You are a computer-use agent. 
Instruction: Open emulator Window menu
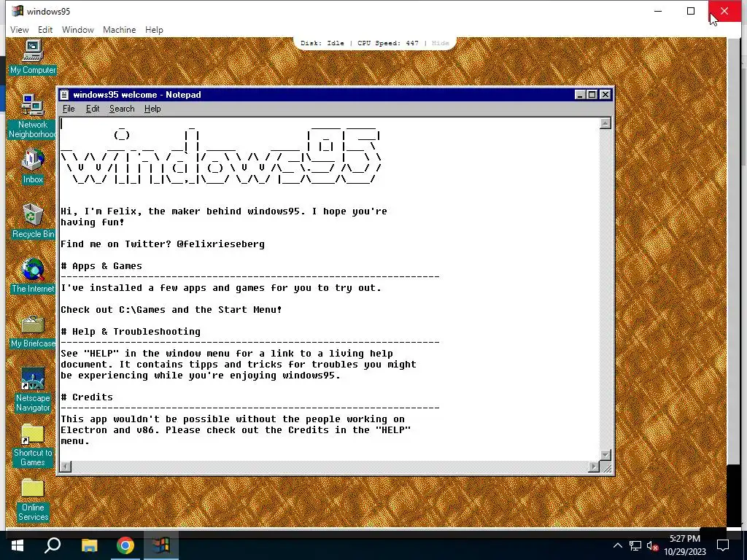pos(77,29)
